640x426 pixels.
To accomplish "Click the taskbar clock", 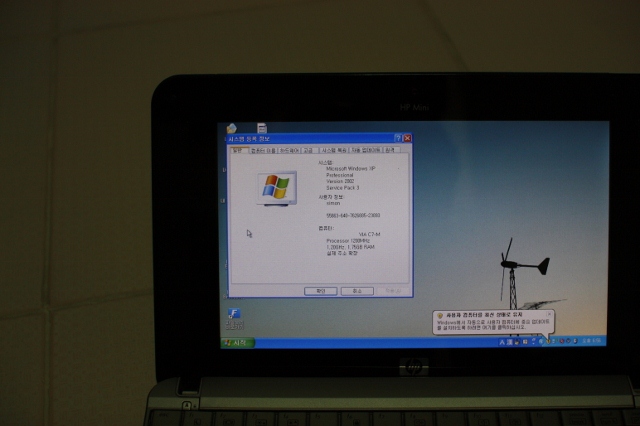I will coord(591,341).
